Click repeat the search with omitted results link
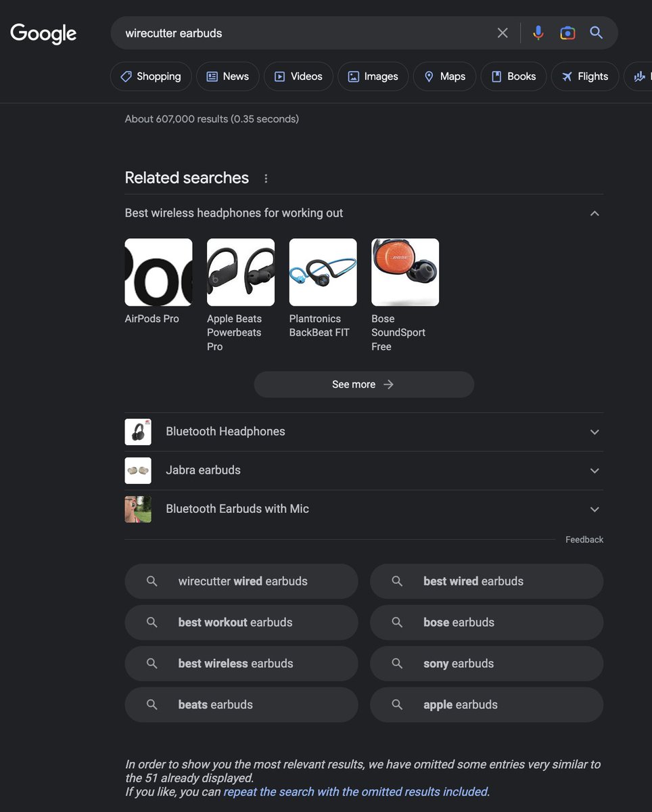Viewport: 652px width, 812px height. pos(356,792)
